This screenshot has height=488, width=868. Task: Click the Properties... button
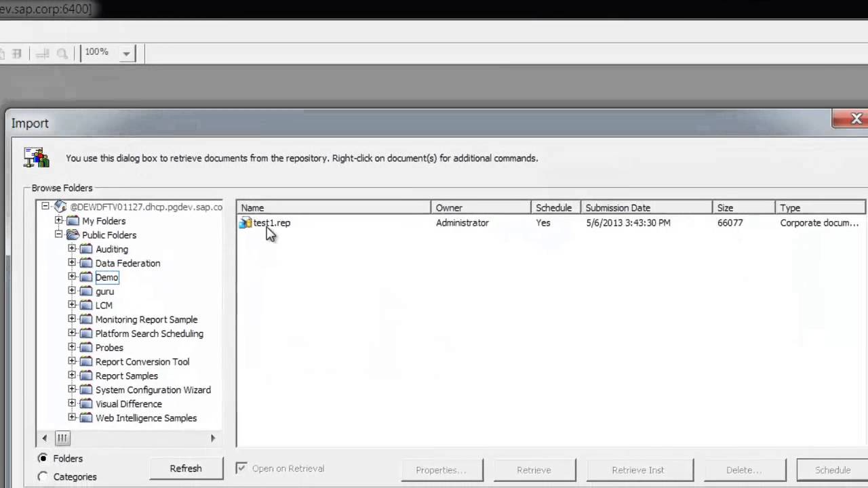tap(441, 470)
